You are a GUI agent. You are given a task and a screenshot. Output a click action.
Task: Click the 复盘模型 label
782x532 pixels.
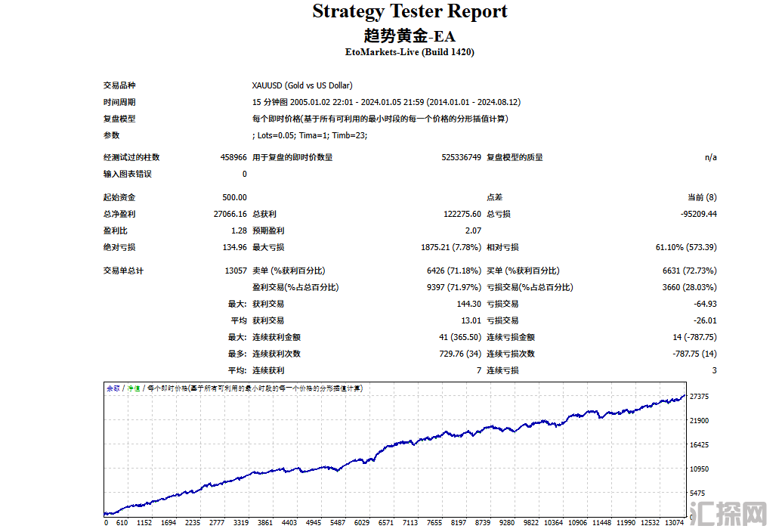pyautogui.click(x=119, y=119)
